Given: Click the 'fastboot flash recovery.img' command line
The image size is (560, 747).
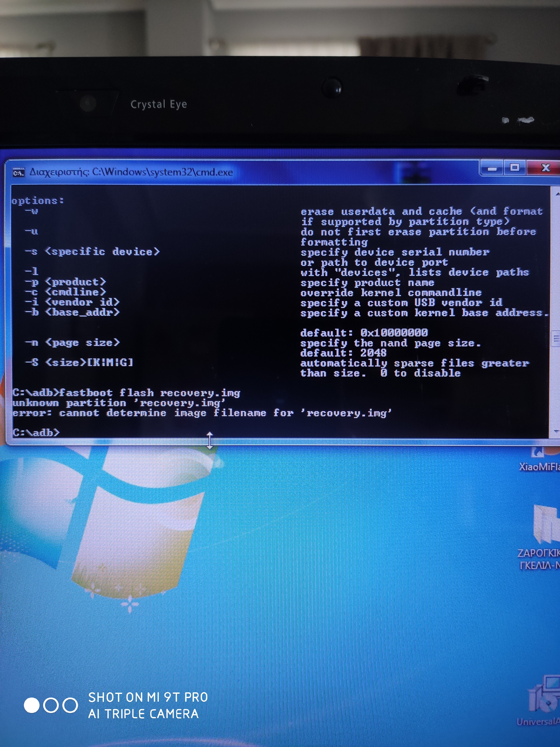Looking at the screenshot, I should 126,393.
